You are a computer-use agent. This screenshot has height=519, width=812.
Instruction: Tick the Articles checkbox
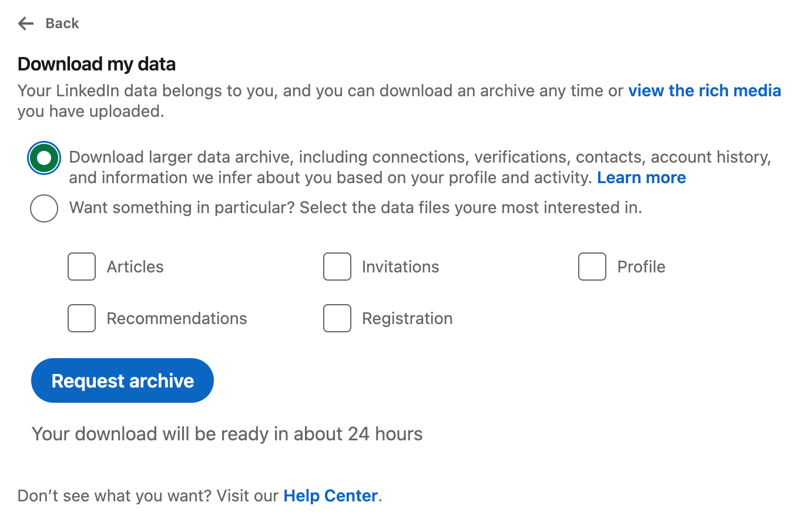click(x=82, y=267)
